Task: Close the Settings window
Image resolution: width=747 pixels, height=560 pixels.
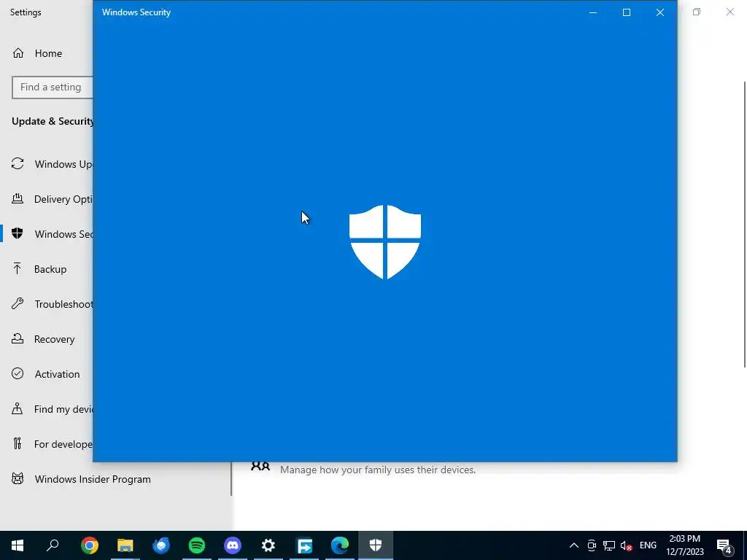Action: click(x=729, y=12)
